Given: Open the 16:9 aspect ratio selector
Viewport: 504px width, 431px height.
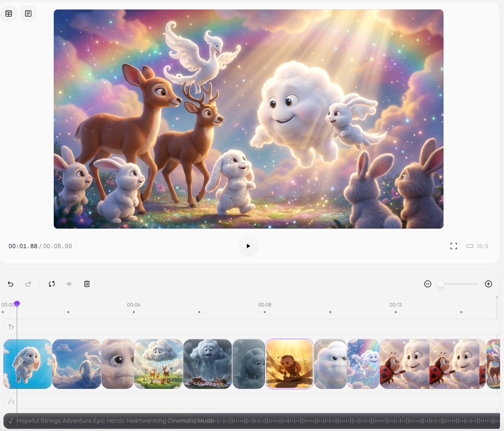Looking at the screenshot, I should (477, 246).
